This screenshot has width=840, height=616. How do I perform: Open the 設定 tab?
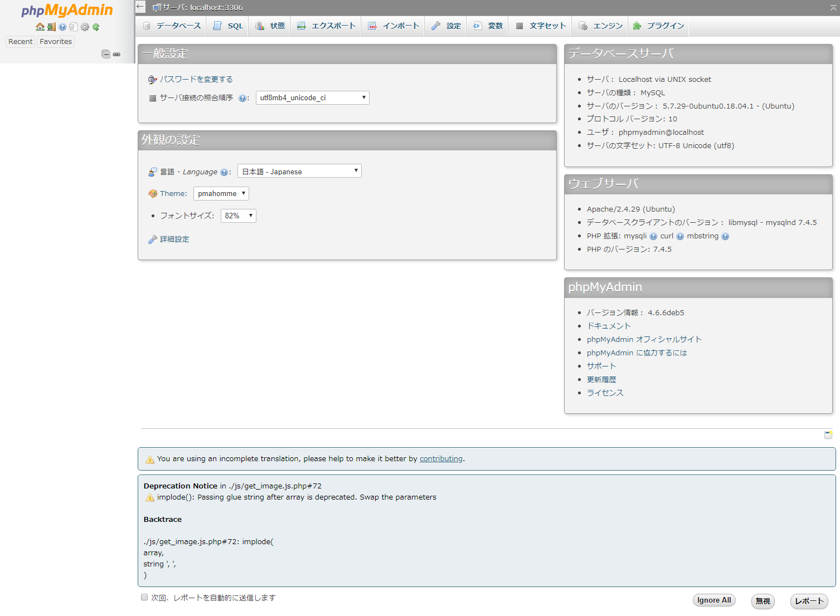[x=446, y=26]
